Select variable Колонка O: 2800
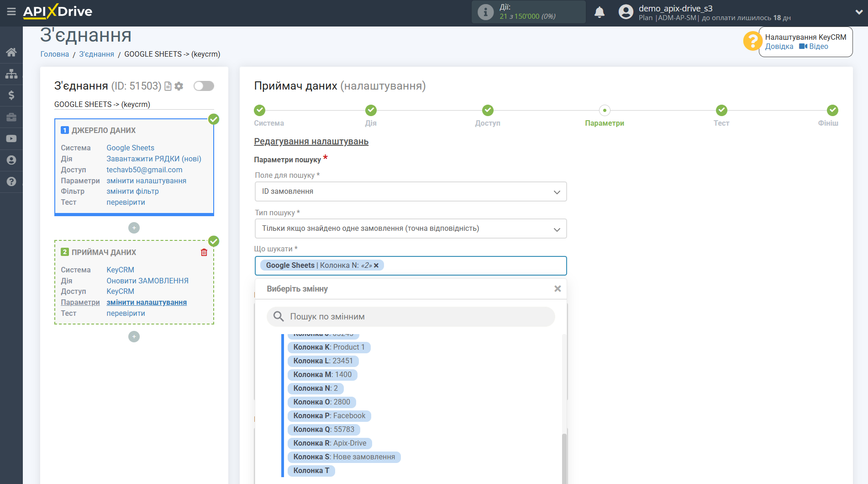 [x=321, y=402]
